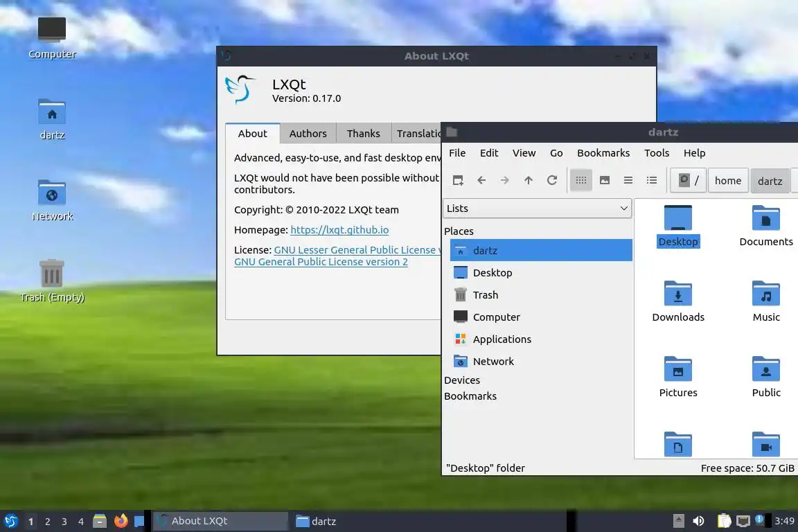
Task: Open the GNU General Public License version 2 link
Action: click(321, 262)
